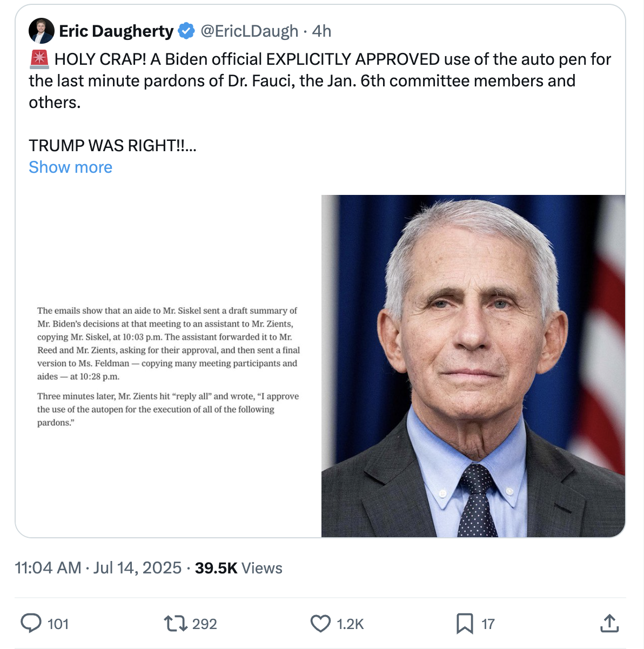Open the photo of the gray-haired man

473,366
